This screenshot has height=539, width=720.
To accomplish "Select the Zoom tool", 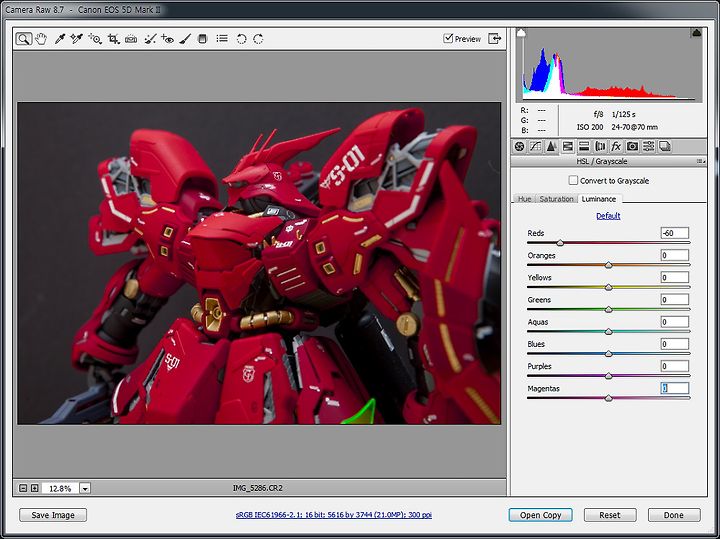I will pos(23,39).
